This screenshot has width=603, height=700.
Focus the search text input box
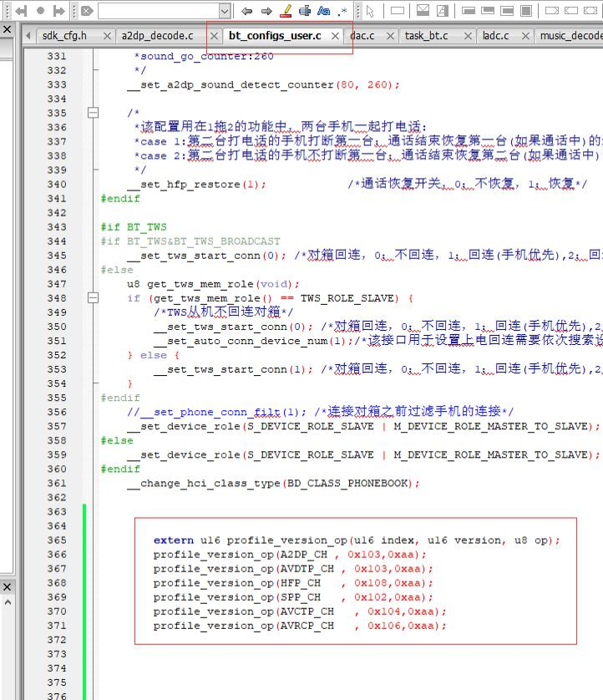click(x=159, y=11)
